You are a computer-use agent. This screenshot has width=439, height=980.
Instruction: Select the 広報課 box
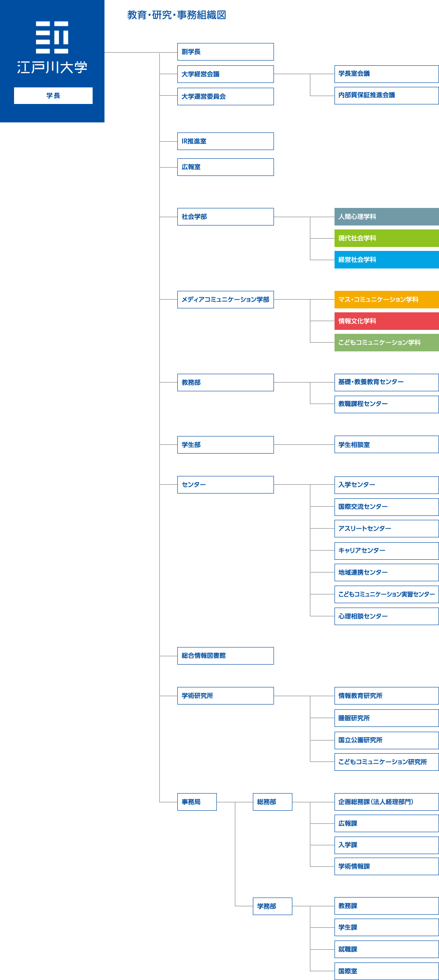(387, 823)
